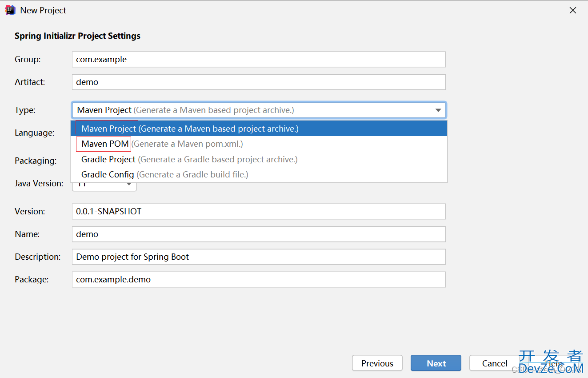Click the Package field showing com.example.demo
Screen dimensions: 588x378
tap(259, 280)
